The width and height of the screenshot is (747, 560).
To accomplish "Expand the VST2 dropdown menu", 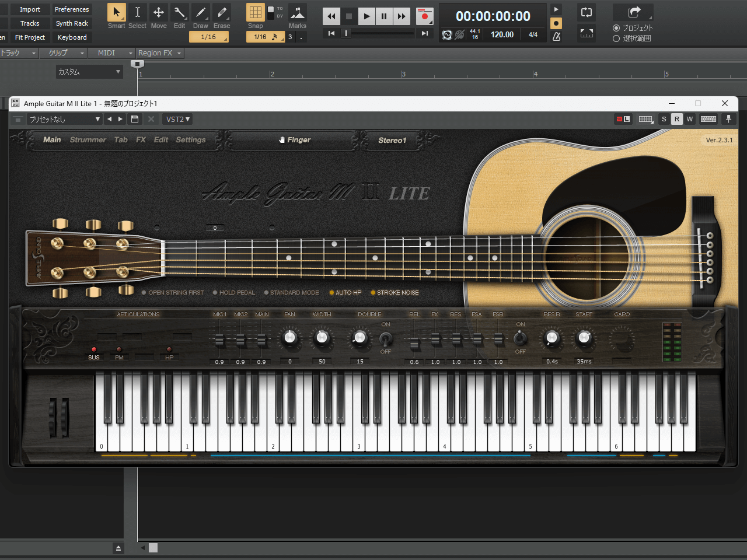I will coord(177,119).
